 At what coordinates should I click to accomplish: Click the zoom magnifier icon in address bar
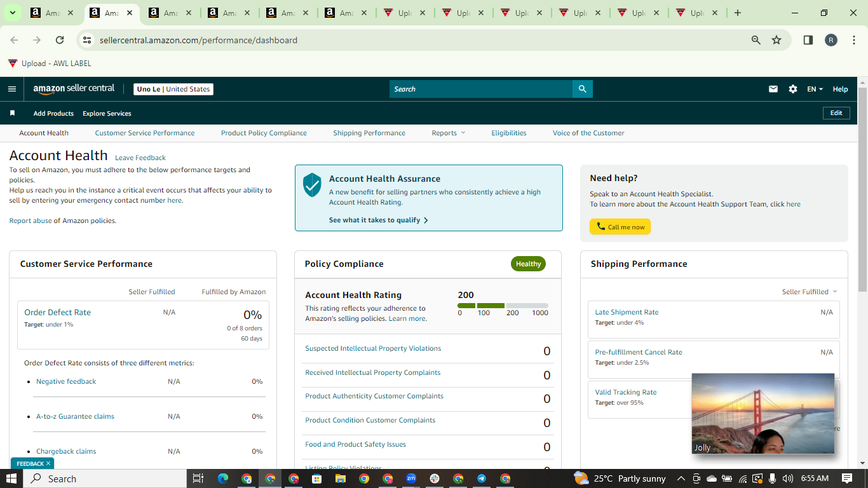click(x=756, y=40)
